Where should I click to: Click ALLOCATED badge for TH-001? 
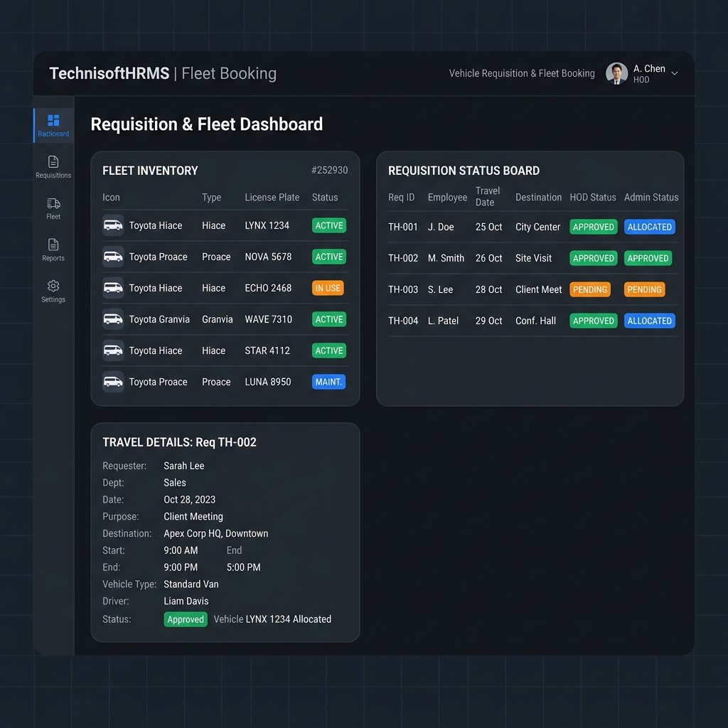coord(650,227)
